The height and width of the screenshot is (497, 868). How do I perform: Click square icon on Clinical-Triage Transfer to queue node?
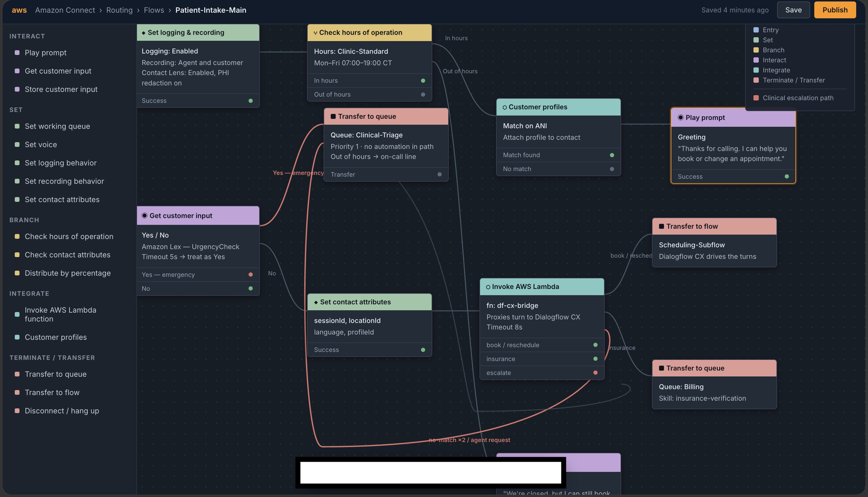pyautogui.click(x=333, y=116)
